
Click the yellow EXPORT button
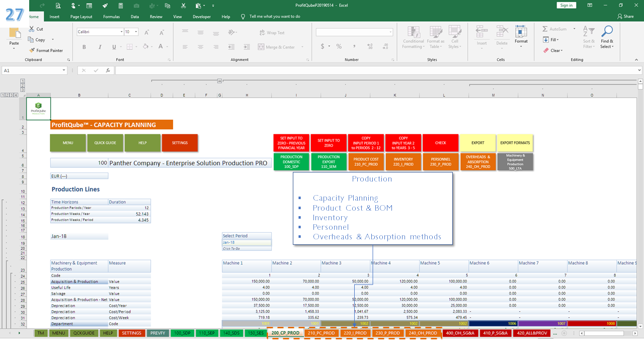pyautogui.click(x=477, y=143)
